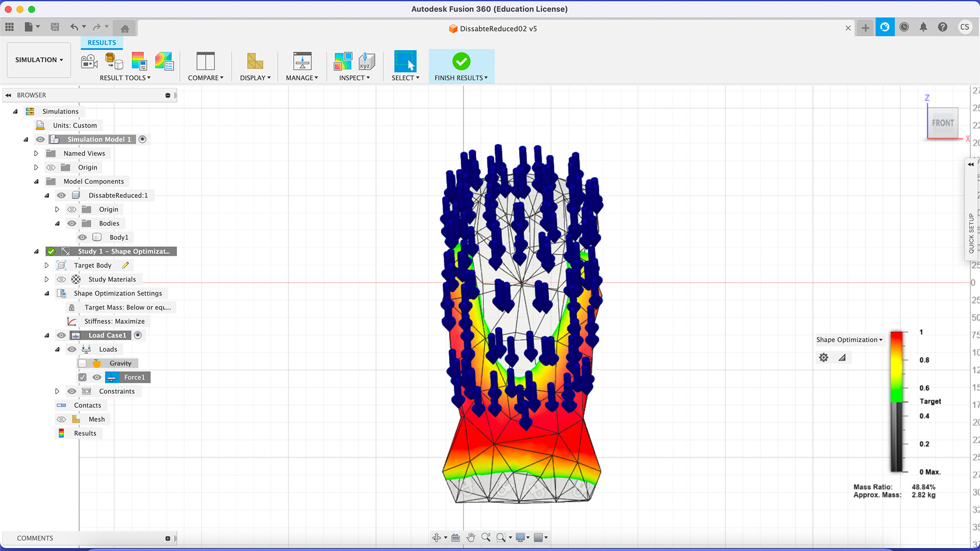Click the green Finish Results checkmark
Screen dimensions: 980x551
(461, 61)
